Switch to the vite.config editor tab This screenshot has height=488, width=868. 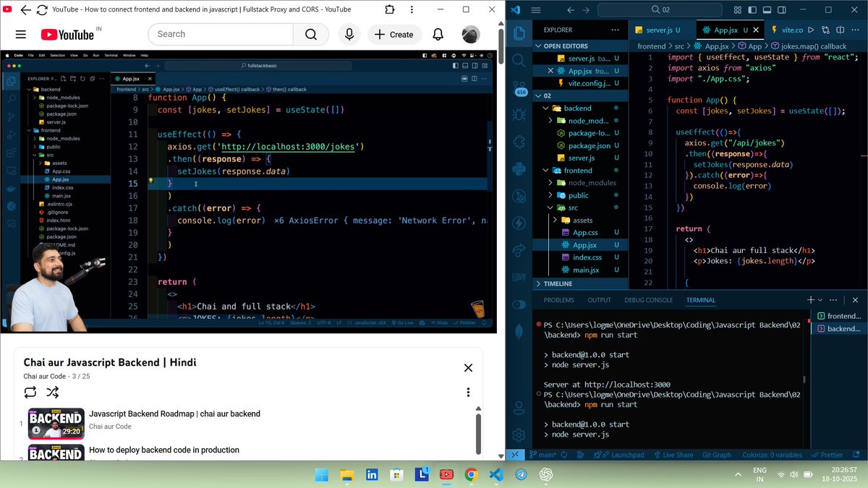click(786, 30)
